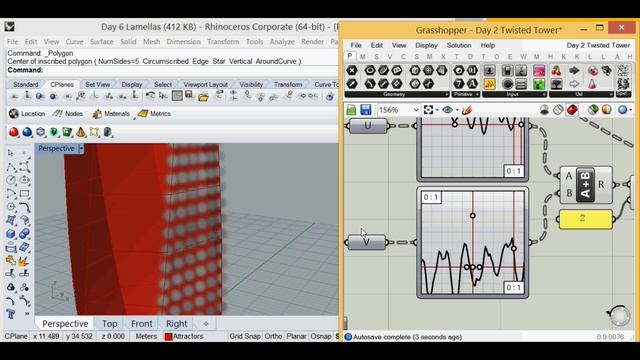Click the blue sphere icon in Rhino toolbar
Image resolution: width=640 pixels, height=360 pixels.
click(27, 132)
